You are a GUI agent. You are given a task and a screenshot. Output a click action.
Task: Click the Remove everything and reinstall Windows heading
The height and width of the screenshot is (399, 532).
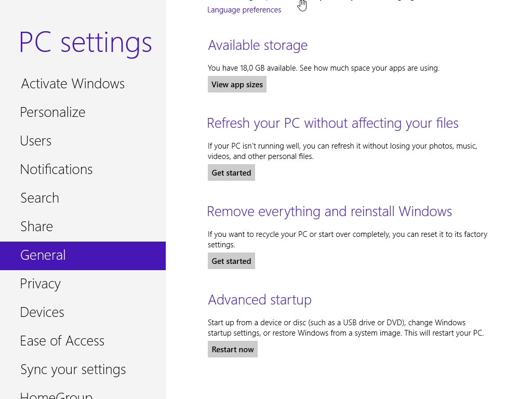pos(329,212)
